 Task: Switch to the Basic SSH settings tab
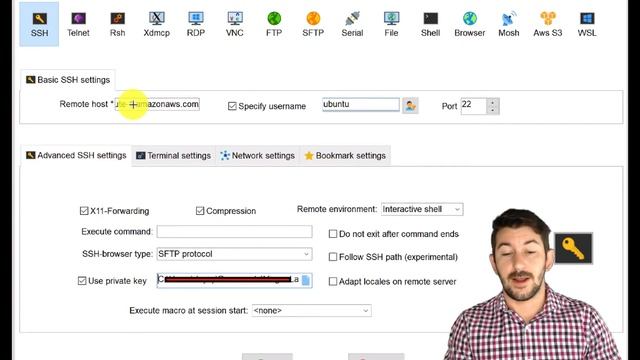tap(68, 80)
